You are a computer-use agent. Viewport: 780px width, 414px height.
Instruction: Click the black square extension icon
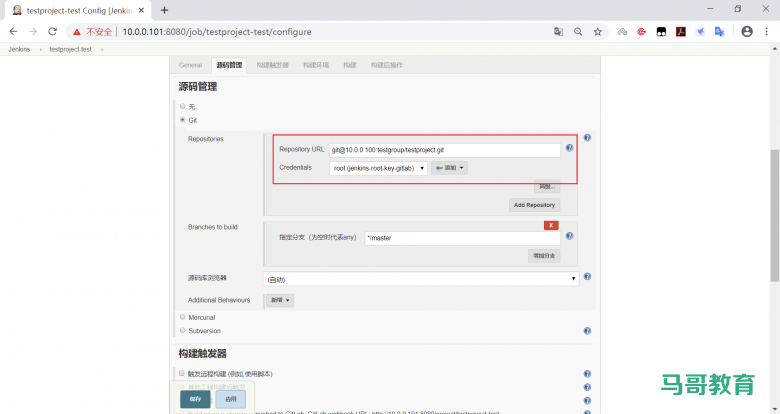[661, 32]
